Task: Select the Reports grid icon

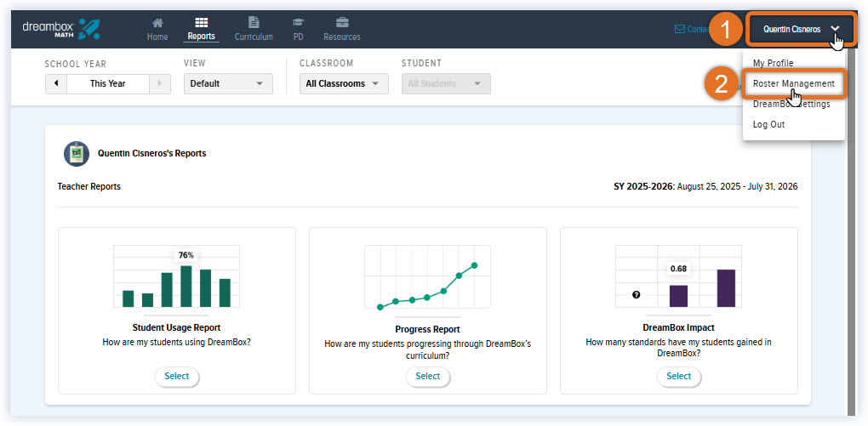Action: coord(201,23)
